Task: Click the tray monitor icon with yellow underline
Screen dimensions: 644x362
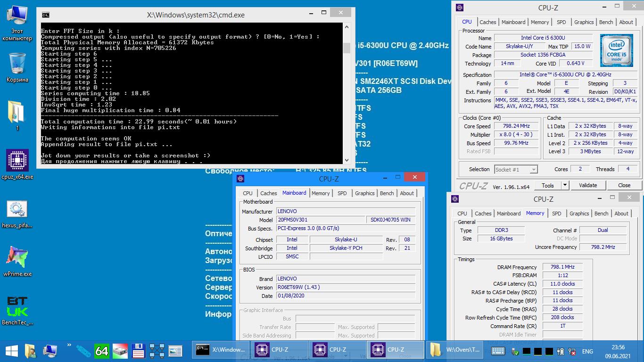Action: coord(538,351)
